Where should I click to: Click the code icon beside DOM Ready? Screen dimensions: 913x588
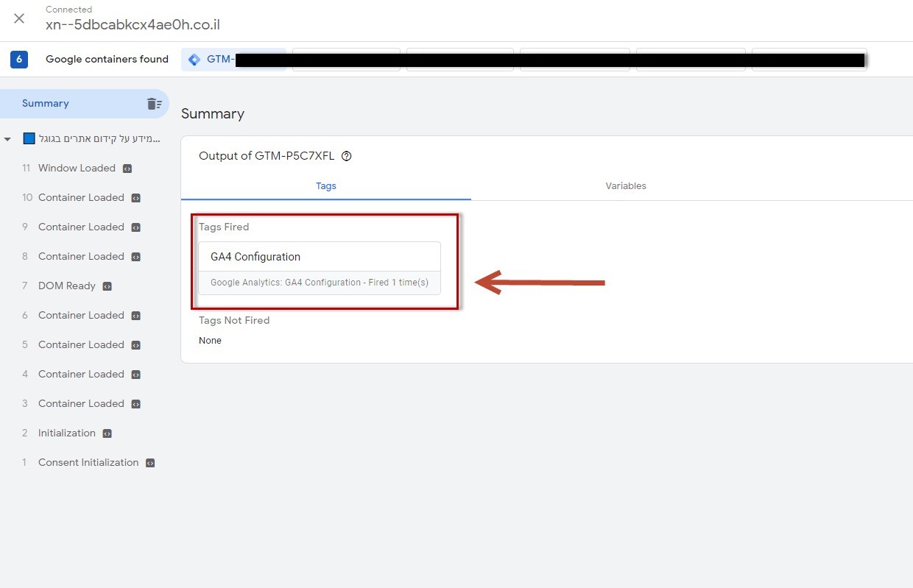click(x=107, y=286)
